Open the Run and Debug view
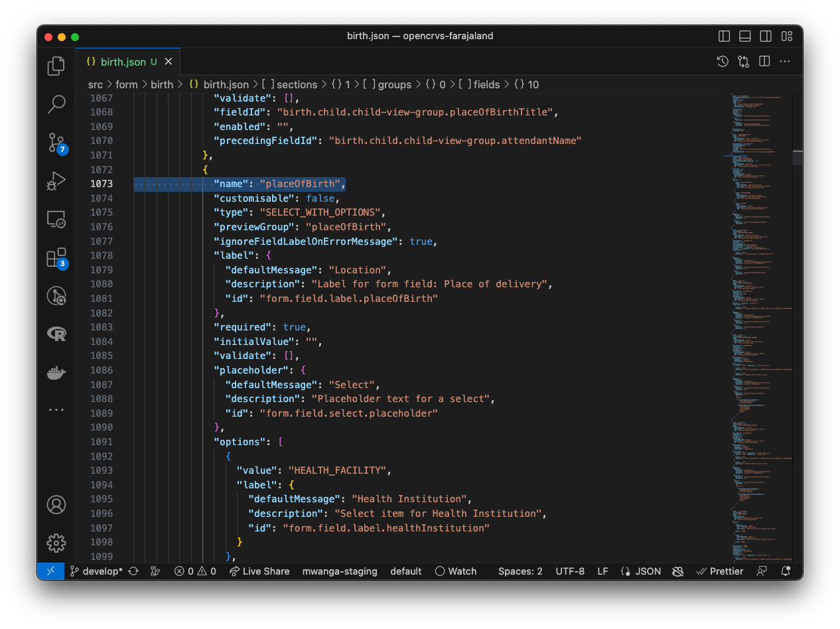This screenshot has height=629, width=840. pyautogui.click(x=56, y=181)
